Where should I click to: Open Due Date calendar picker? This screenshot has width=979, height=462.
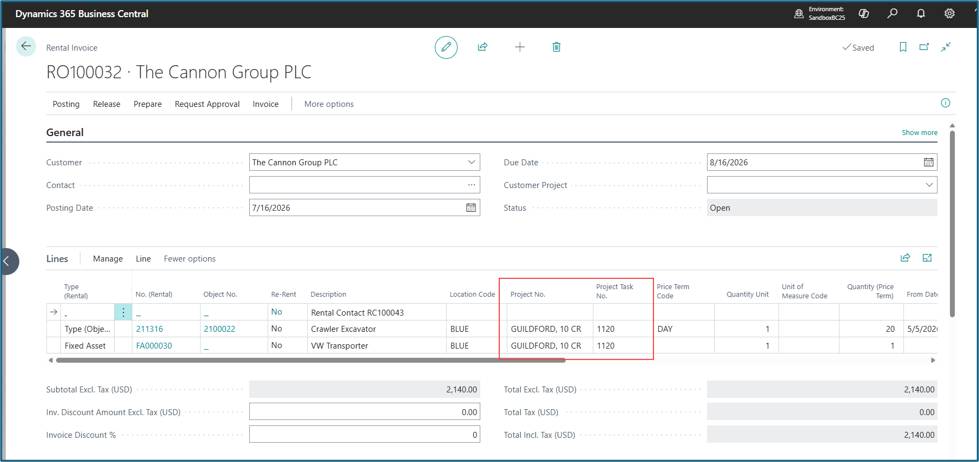928,162
